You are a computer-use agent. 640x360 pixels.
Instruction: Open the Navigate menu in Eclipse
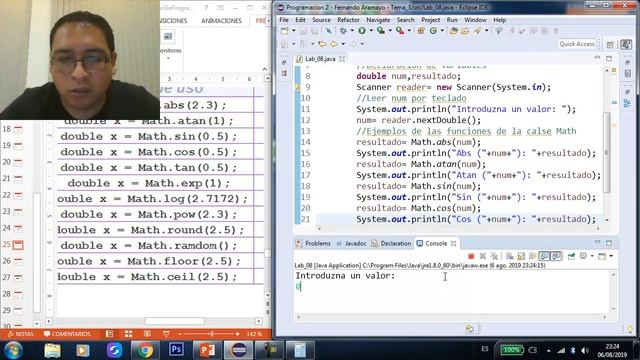pos(378,20)
